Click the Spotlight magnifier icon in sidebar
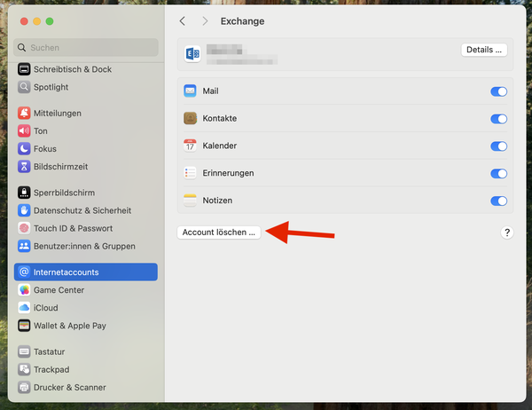The image size is (532, 410). [x=24, y=87]
